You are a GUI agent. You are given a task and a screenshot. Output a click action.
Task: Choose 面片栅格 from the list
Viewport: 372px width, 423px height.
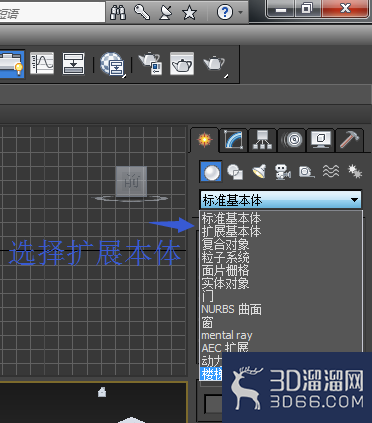click(281, 270)
